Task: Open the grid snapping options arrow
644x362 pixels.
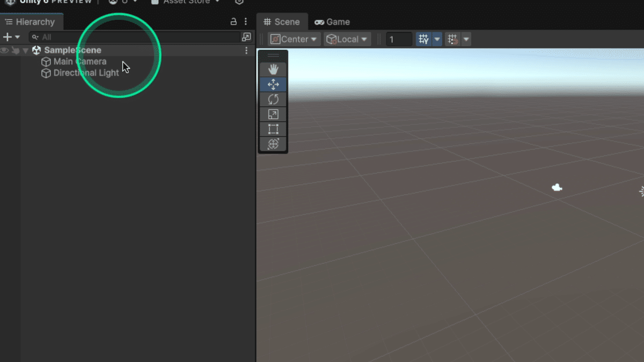Action: [x=466, y=39]
